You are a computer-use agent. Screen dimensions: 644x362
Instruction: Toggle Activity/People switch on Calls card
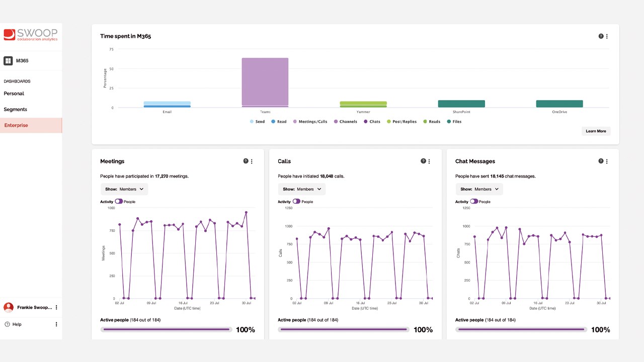tap(296, 201)
